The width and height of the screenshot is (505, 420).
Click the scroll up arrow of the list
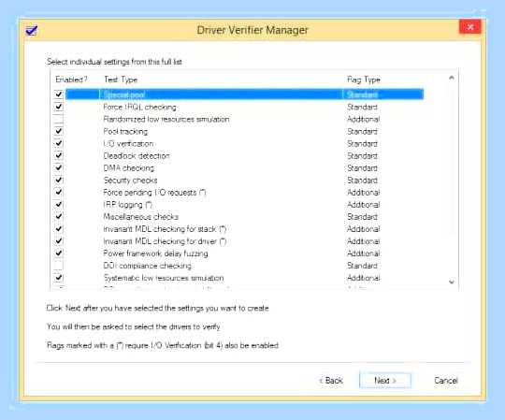pos(452,78)
